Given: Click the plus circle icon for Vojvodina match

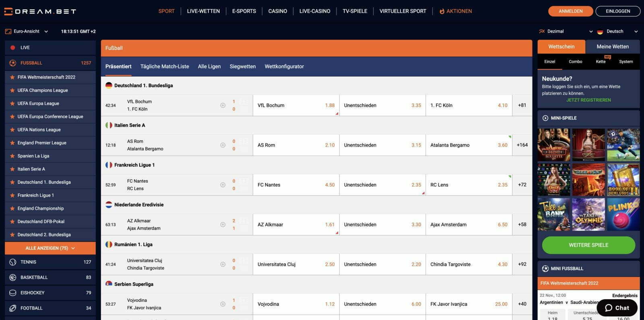Looking at the screenshot, I should (x=223, y=304).
